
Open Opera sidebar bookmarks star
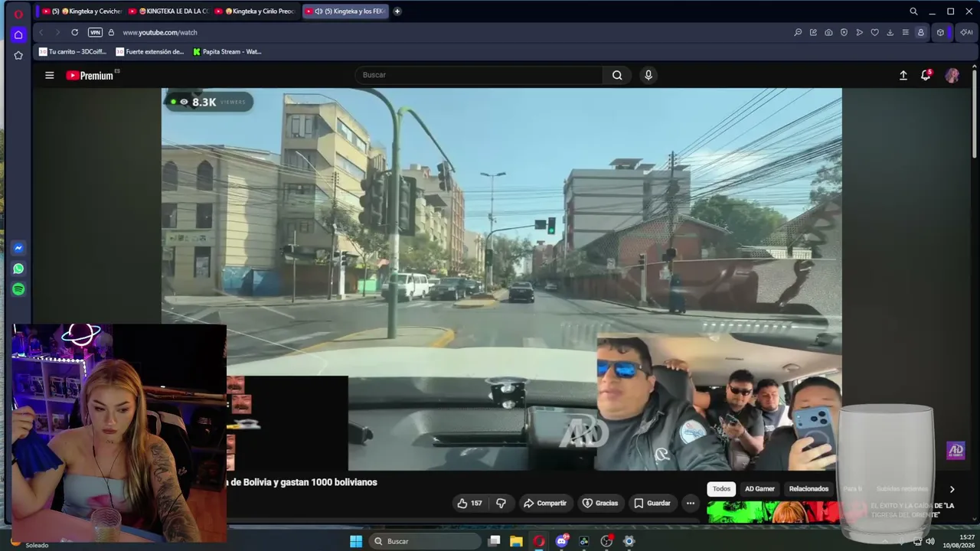[18, 55]
